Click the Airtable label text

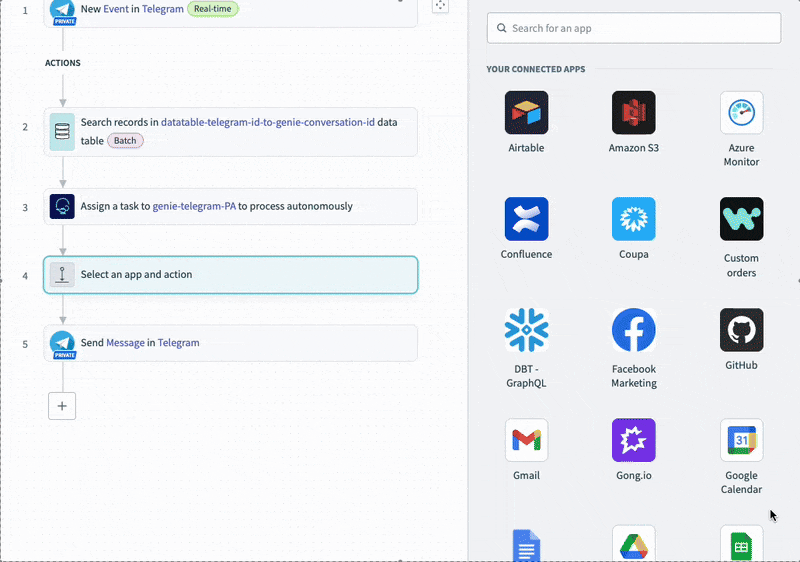pos(526,148)
